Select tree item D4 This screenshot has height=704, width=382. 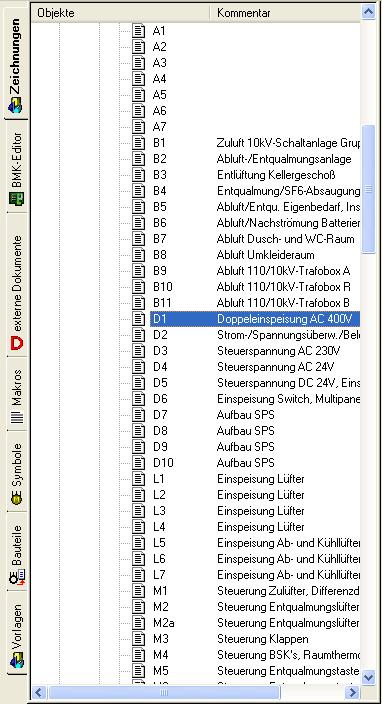tap(159, 367)
